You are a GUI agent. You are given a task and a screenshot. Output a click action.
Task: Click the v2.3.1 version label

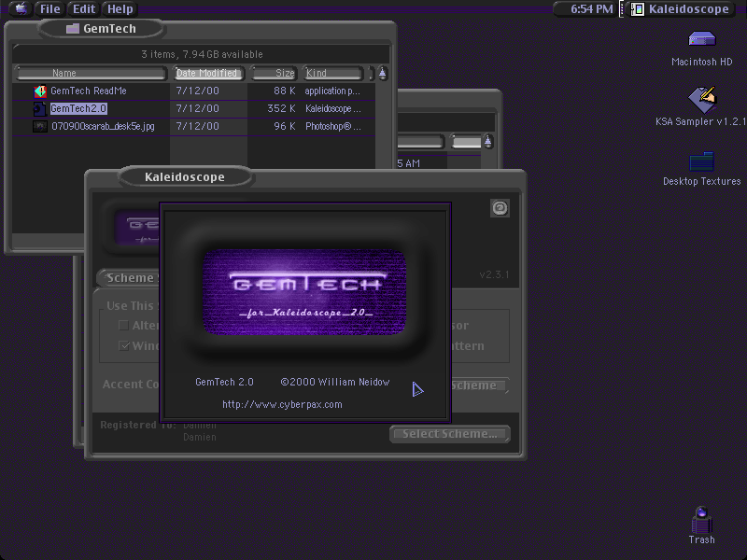click(494, 274)
